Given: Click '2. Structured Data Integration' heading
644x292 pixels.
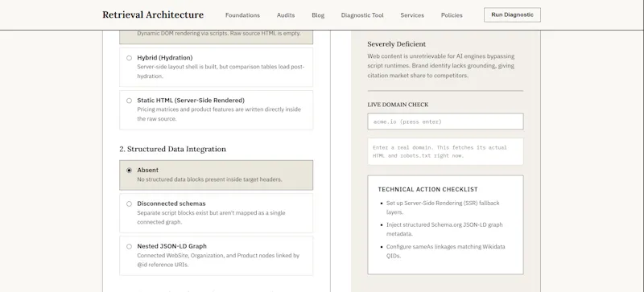Looking at the screenshot, I should click(x=172, y=149).
